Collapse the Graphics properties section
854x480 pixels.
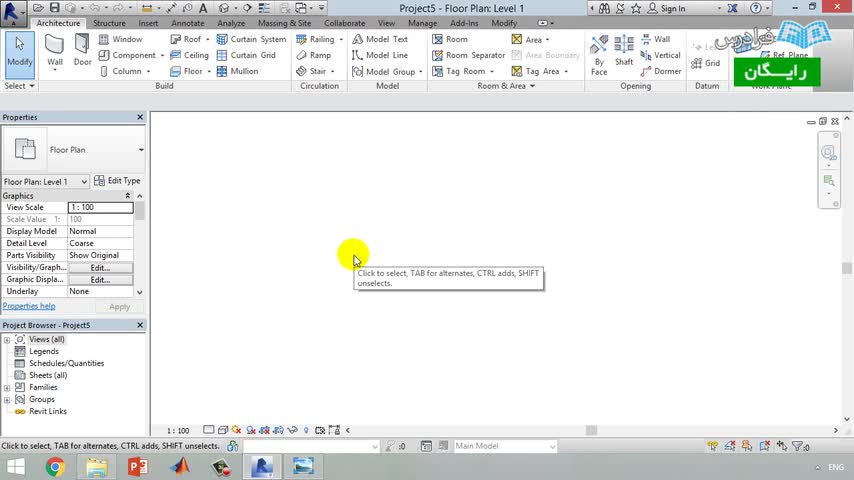click(127, 196)
